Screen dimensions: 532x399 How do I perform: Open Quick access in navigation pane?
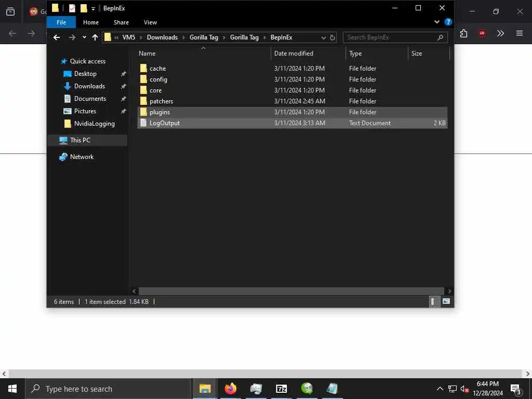87,61
